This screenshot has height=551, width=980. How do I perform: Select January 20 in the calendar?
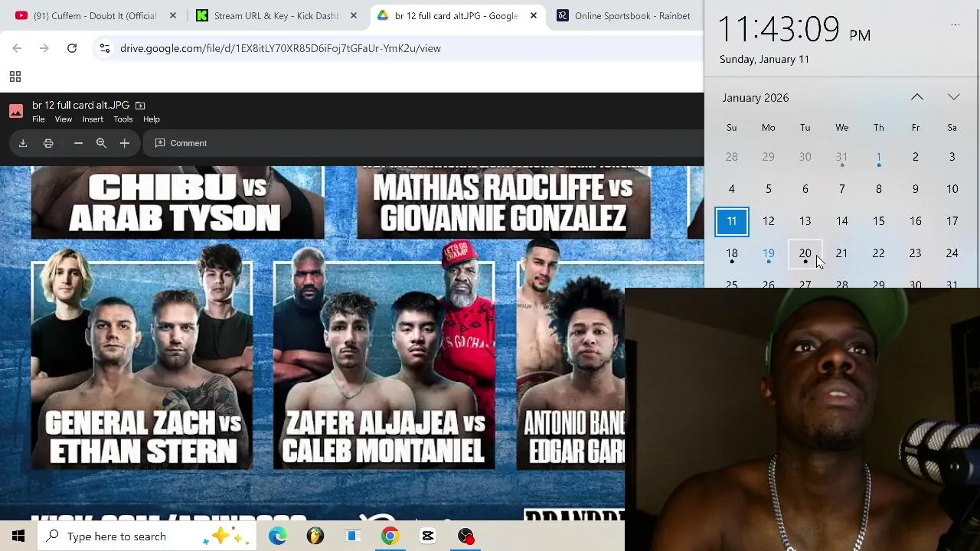(805, 253)
